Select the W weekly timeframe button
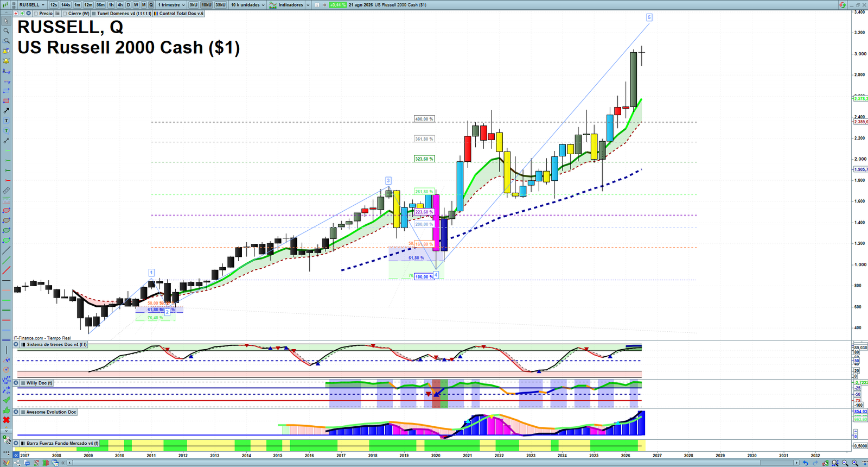 point(136,5)
